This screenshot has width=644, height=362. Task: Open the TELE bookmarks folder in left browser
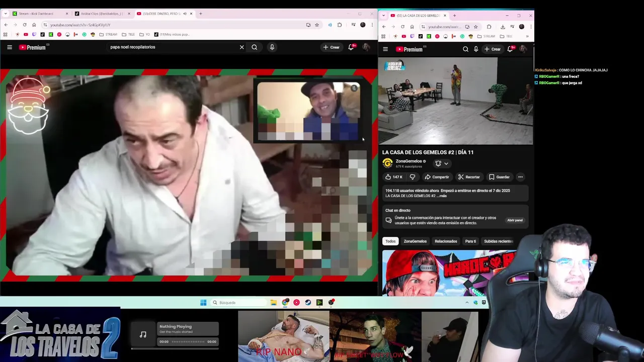(x=128, y=35)
